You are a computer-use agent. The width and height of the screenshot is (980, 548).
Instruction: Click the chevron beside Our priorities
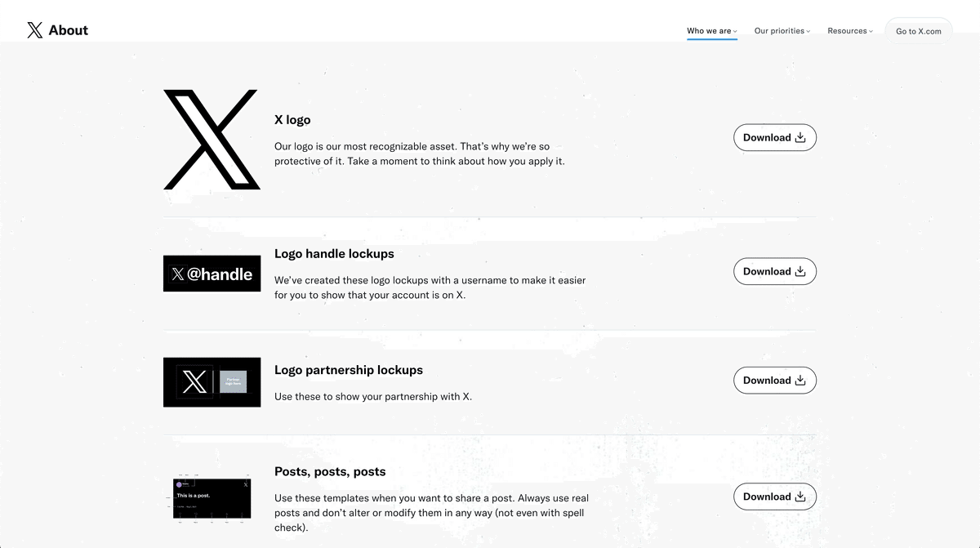tap(808, 32)
